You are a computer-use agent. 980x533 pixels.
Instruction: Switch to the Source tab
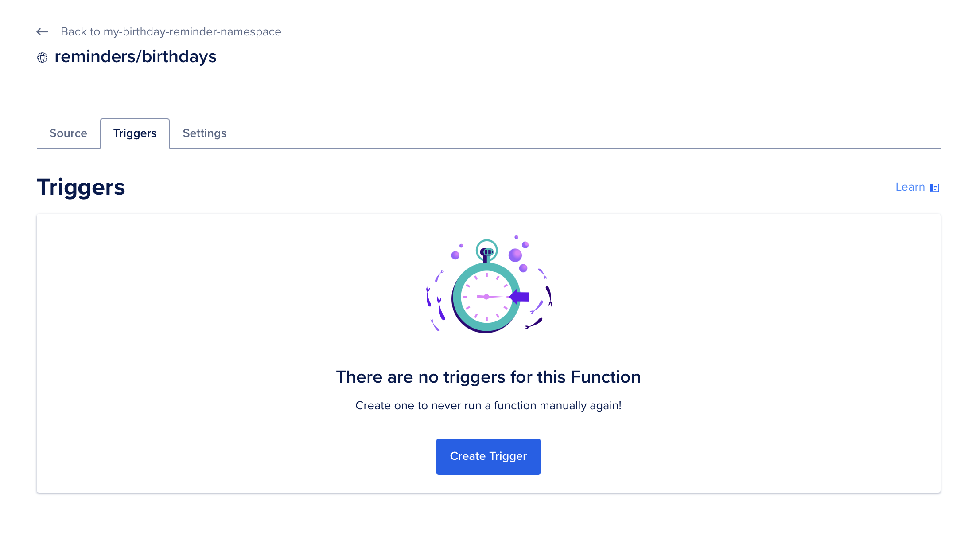click(x=68, y=133)
